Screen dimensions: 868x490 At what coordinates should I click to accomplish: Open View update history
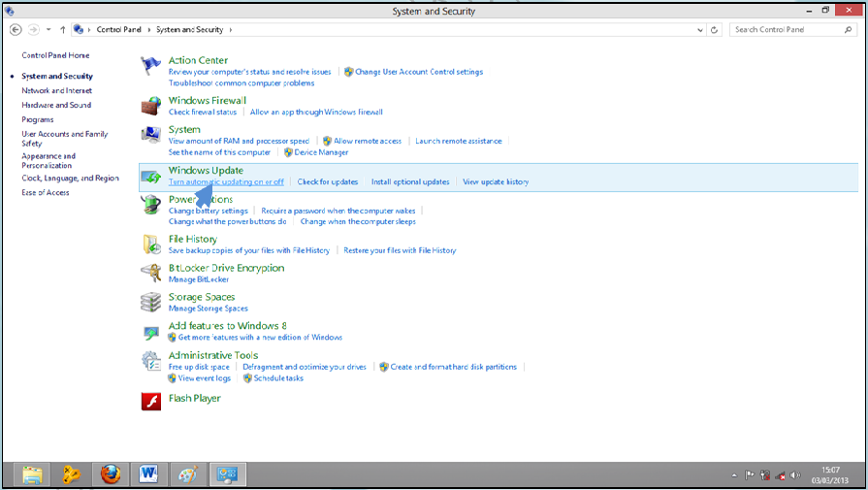click(x=496, y=181)
